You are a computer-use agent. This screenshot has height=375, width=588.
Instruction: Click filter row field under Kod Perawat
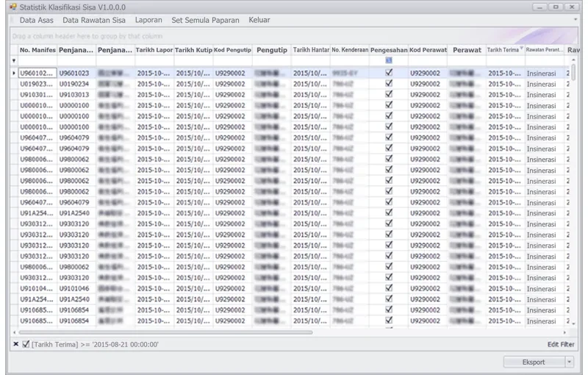(428, 60)
